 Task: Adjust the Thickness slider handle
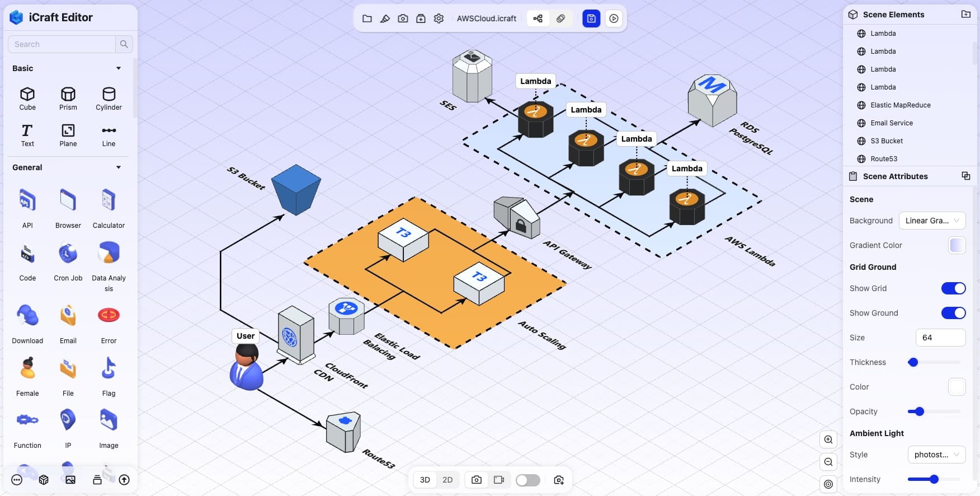coord(913,362)
